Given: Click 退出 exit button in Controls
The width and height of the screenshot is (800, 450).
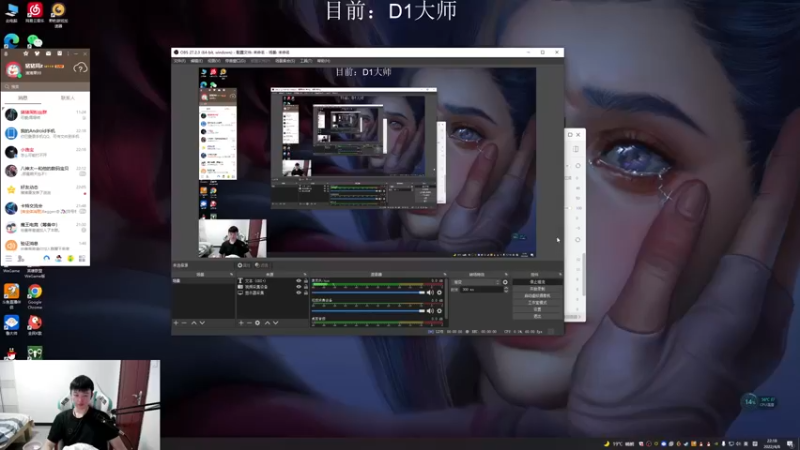Looking at the screenshot, I should tap(537, 316).
